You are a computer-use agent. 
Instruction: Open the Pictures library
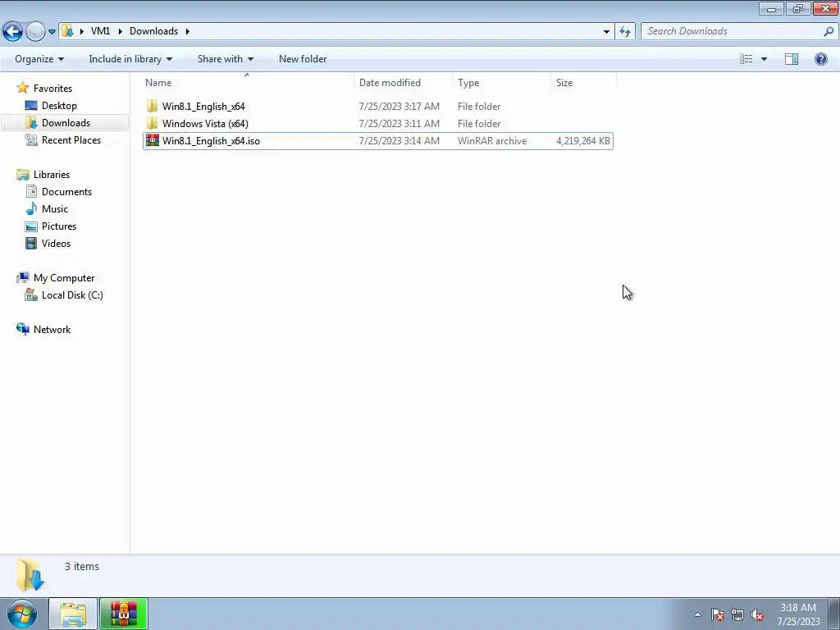[x=59, y=226]
